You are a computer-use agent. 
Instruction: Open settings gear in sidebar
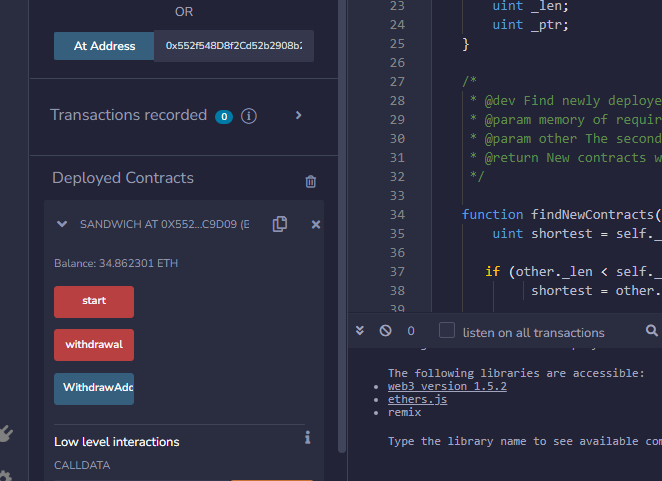5,476
